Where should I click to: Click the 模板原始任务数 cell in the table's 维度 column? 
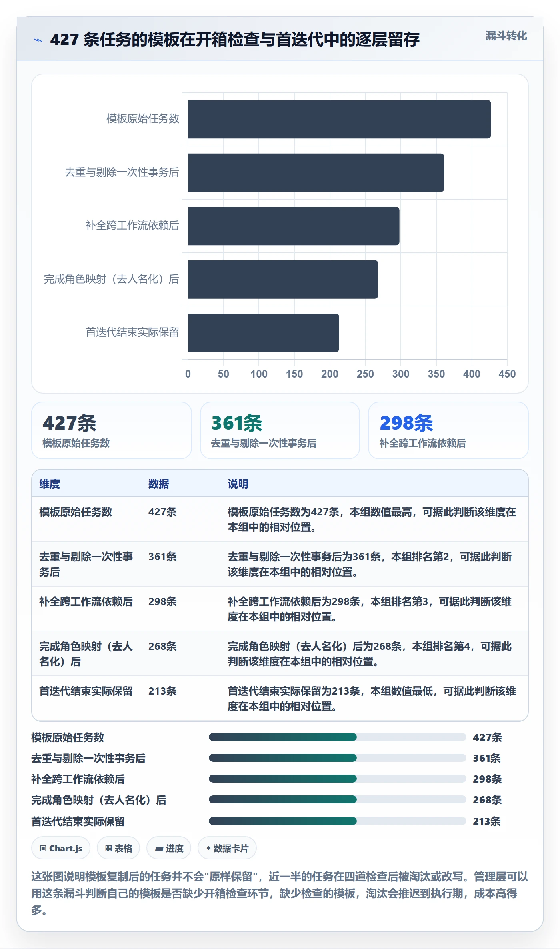(x=76, y=512)
